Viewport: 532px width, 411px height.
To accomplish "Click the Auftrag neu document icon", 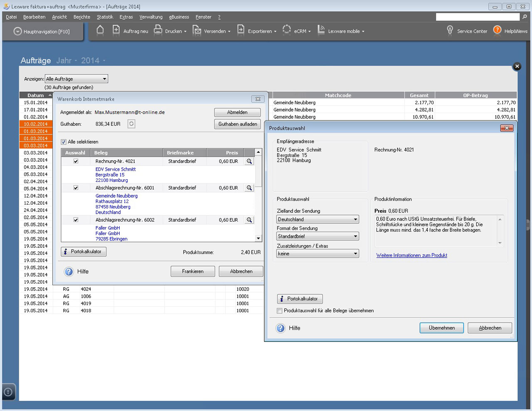I will [116, 30].
